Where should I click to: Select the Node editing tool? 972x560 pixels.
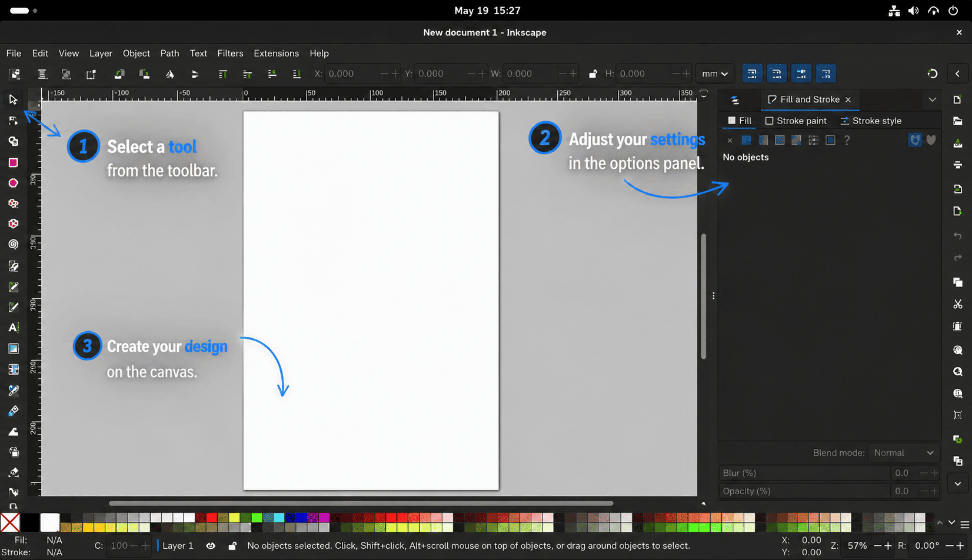13,121
